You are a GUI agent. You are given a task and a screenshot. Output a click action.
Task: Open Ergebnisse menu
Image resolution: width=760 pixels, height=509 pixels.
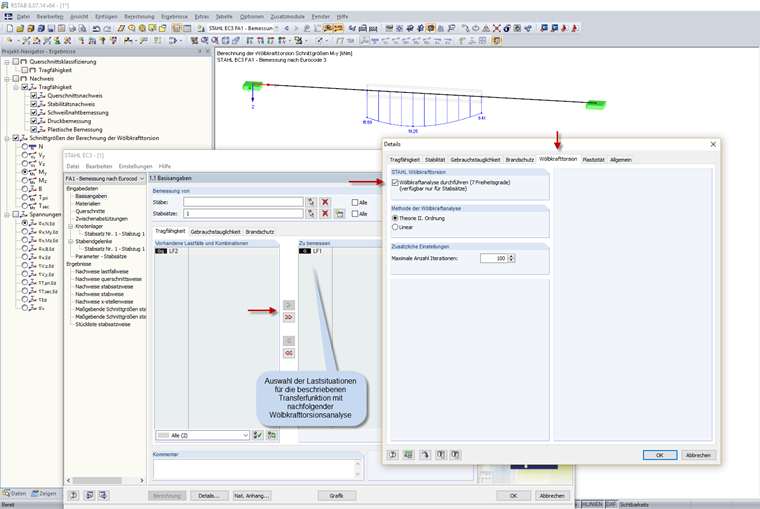point(174,16)
